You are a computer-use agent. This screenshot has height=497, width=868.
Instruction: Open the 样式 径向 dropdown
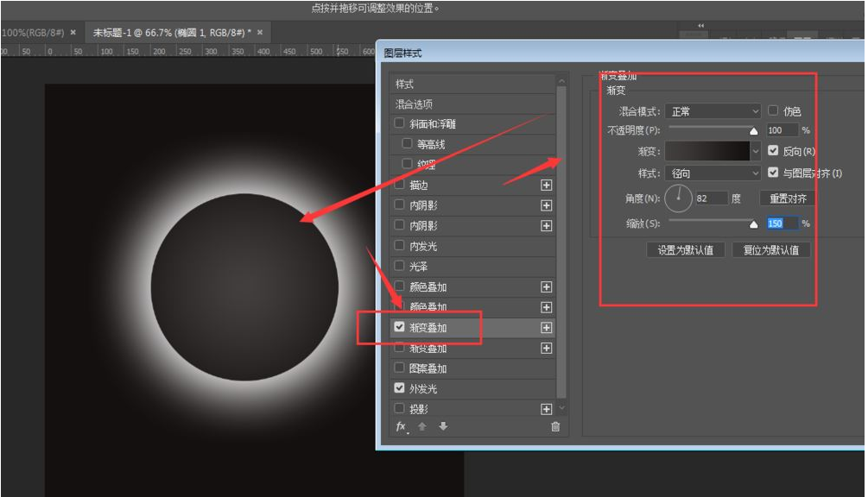pos(713,173)
